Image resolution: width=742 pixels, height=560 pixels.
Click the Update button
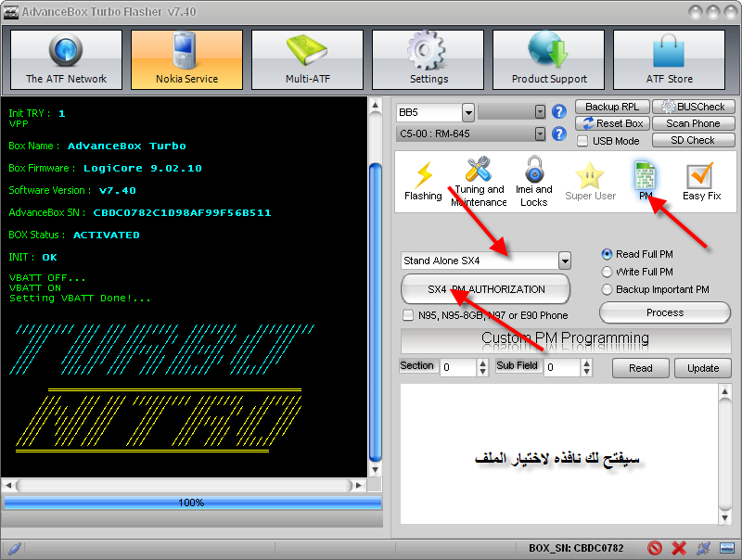coord(703,368)
